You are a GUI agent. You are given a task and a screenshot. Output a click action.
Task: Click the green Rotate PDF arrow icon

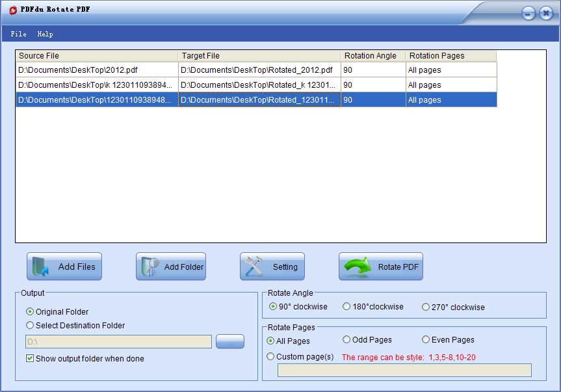click(358, 266)
